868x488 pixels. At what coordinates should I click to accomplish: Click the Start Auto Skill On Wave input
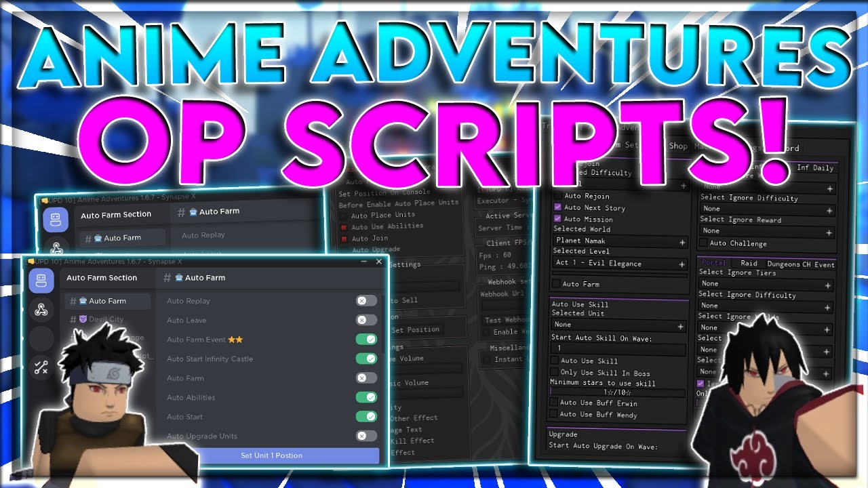[618, 348]
